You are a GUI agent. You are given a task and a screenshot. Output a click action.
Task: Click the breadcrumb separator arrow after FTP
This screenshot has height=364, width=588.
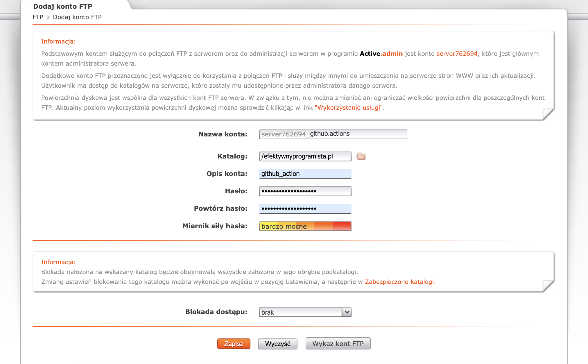pyautogui.click(x=48, y=17)
